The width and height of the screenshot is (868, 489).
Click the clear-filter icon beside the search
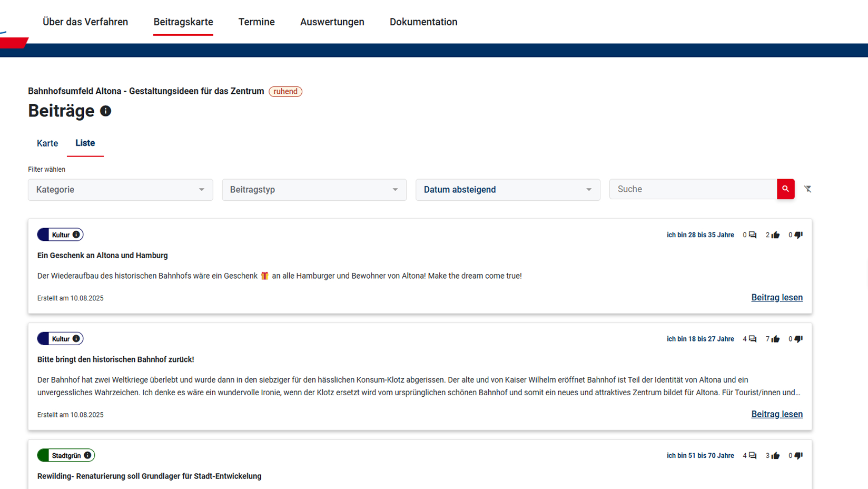tap(807, 189)
